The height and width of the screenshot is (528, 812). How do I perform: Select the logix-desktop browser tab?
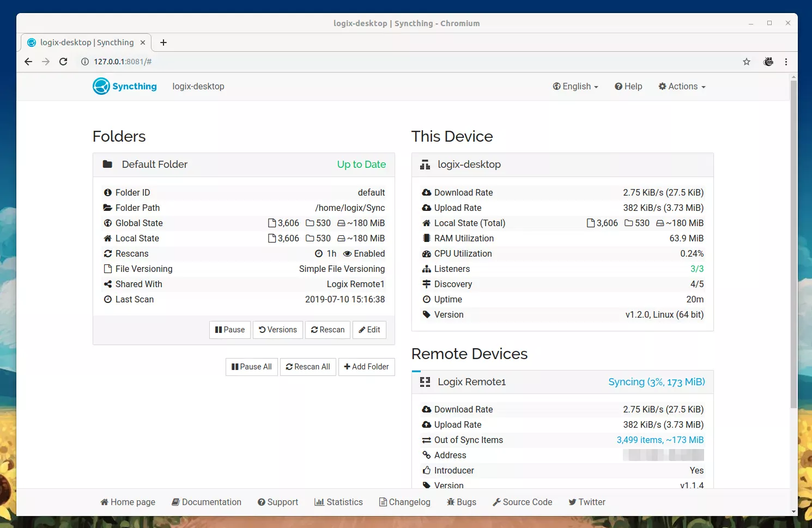pyautogui.click(x=82, y=42)
